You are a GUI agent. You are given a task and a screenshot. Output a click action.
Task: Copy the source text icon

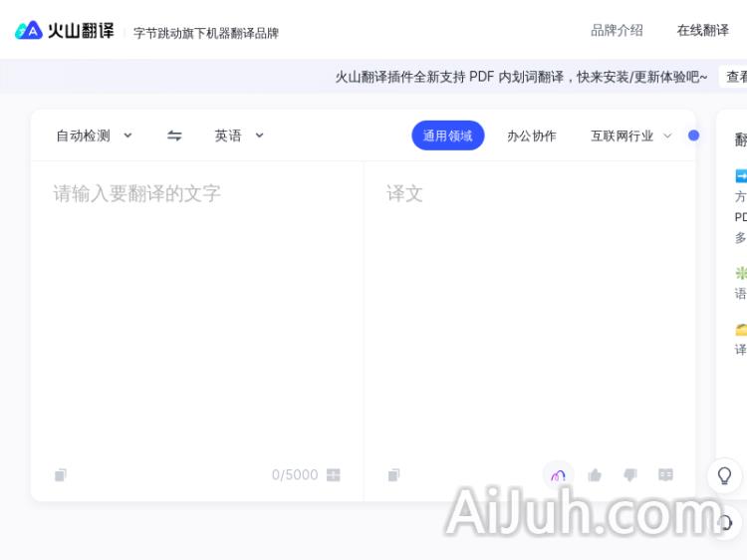61,474
